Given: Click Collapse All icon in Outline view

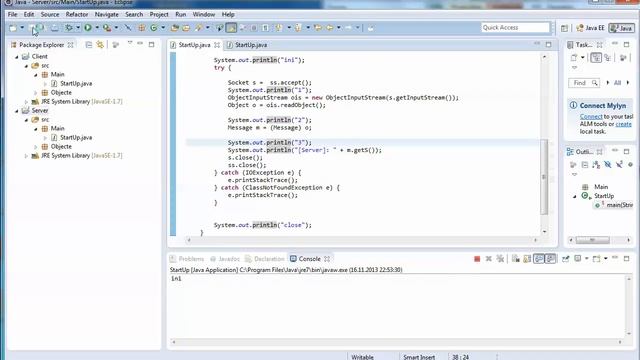Looking at the screenshot, I should click(585, 164).
